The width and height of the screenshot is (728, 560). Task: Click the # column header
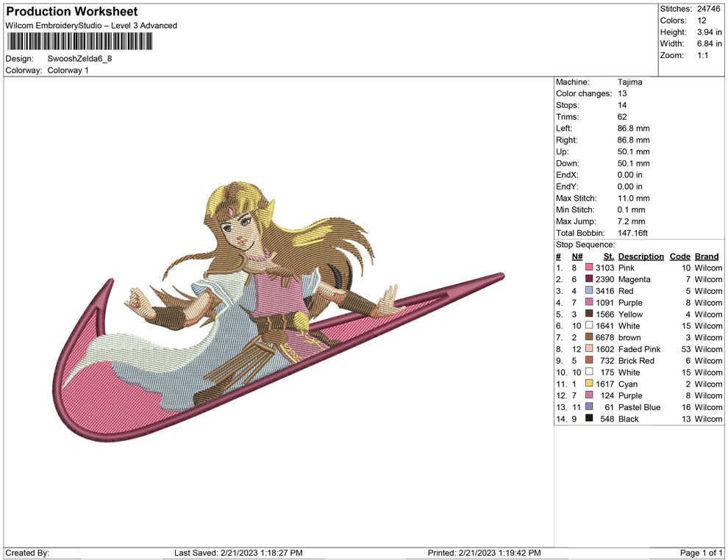click(x=559, y=256)
